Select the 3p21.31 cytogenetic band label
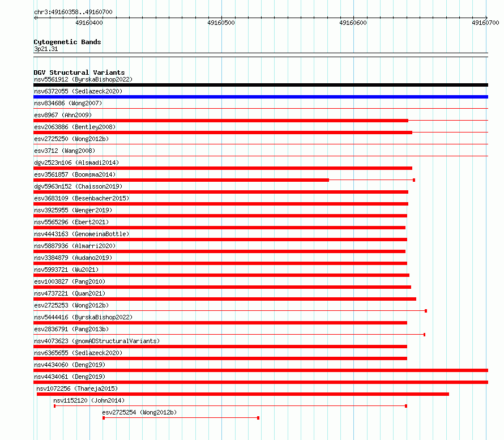 pyautogui.click(x=46, y=49)
